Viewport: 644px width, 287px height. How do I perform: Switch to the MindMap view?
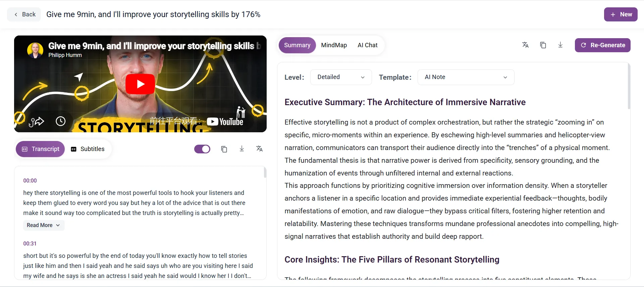point(334,45)
